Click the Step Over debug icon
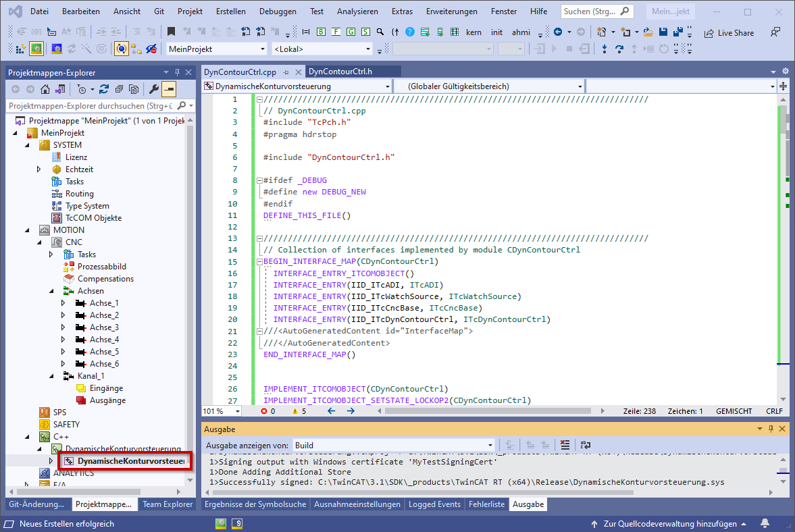 pos(619,49)
